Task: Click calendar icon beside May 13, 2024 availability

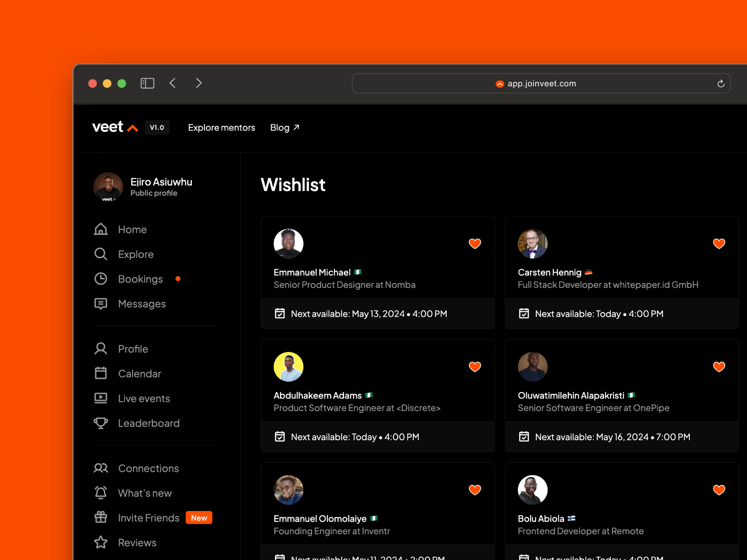Action: tap(280, 313)
